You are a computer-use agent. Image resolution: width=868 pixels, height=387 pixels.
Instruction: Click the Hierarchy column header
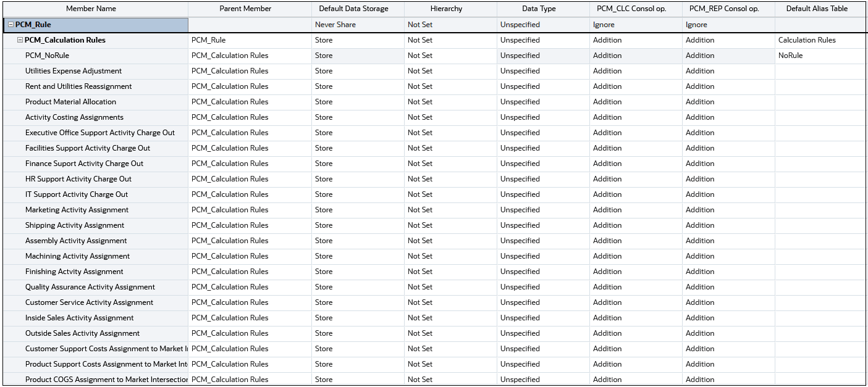pyautogui.click(x=446, y=9)
